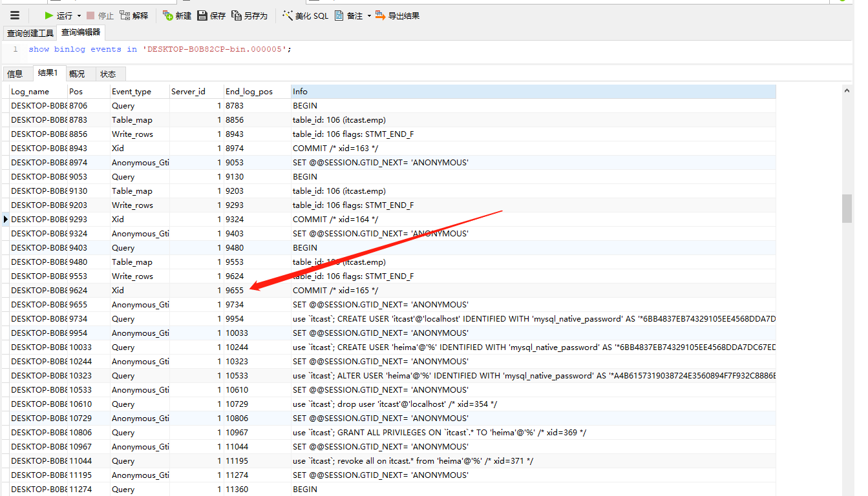Image resolution: width=868 pixels, height=496 pixels.
Task: Select Event_type Xid in Pos 9293 row
Action: (x=140, y=220)
